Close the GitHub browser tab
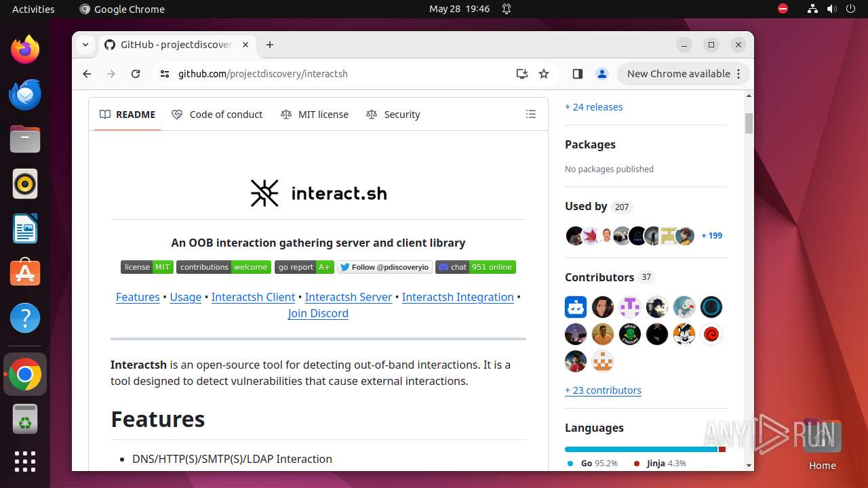868x488 pixels. tap(245, 45)
